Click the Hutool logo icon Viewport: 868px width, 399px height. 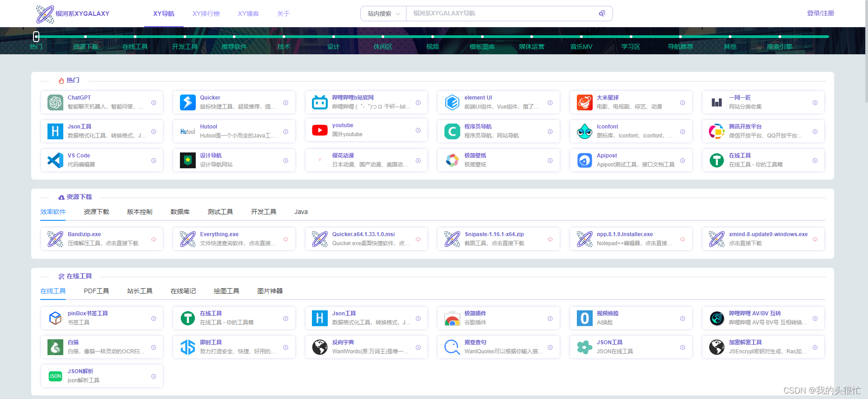pos(188,131)
